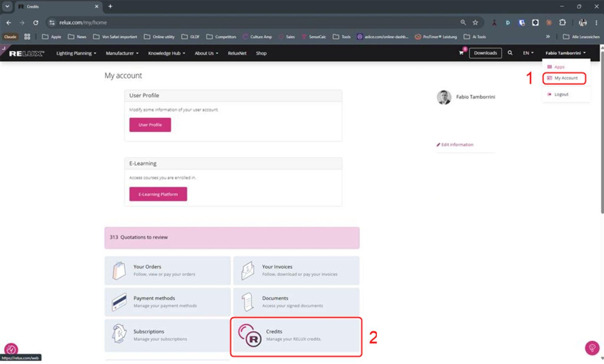Open the Online utility bookmark folder
The height and width of the screenshot is (364, 604).
point(159,37)
